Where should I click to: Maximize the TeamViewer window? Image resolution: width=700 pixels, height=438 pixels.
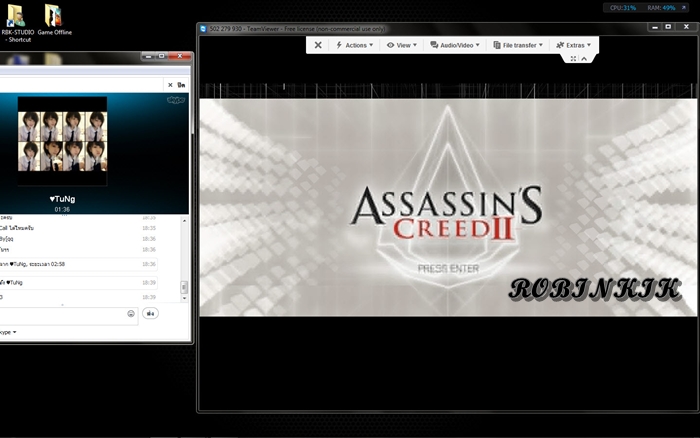coord(668,27)
